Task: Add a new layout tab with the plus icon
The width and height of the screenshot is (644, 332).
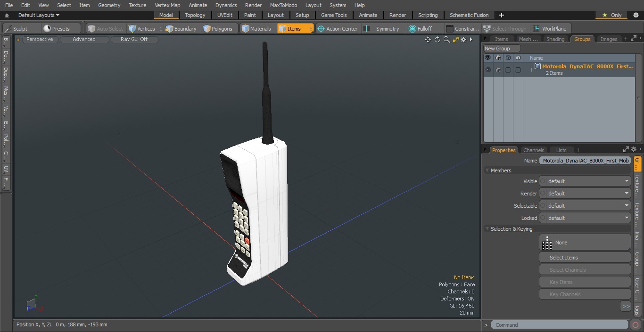Action: pyautogui.click(x=501, y=15)
